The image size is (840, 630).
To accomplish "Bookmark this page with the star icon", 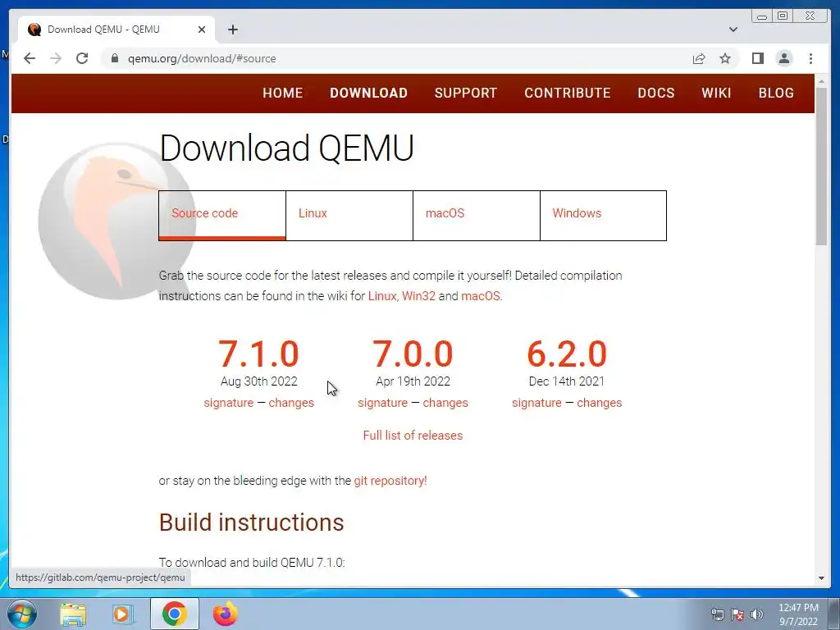I will [725, 58].
